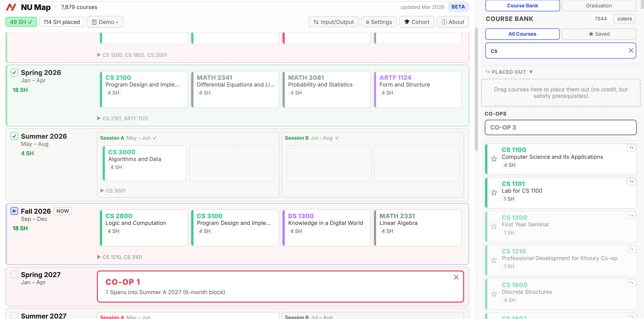The height and width of the screenshot is (319, 644).
Task: Click empty Session A second slot
Action: pyautogui.click(x=231, y=163)
